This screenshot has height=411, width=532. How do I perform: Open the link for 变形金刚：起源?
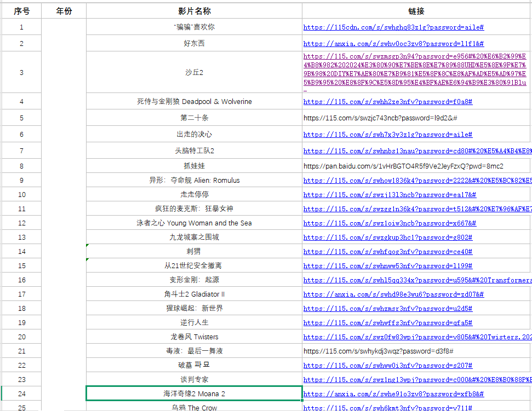pos(417,280)
